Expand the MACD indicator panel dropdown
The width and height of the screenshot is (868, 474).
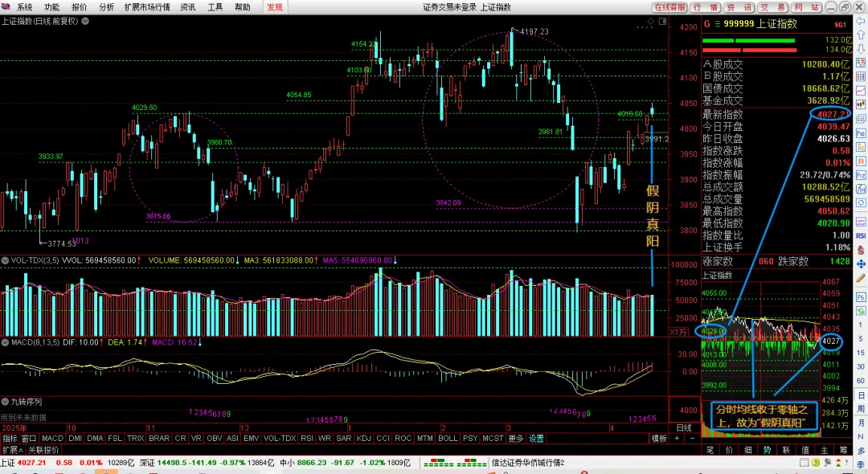click(x=5, y=342)
